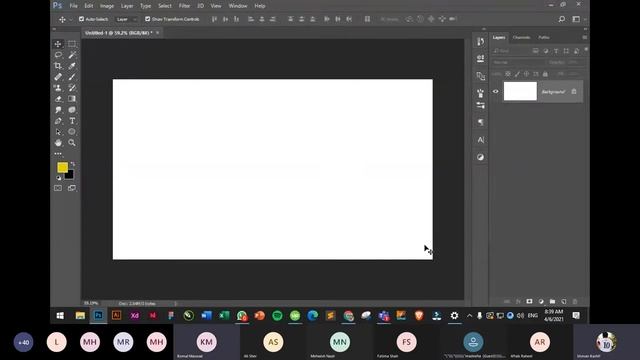Toggle pixel layer filter in Layers panel
The image size is (640, 360).
pyautogui.click(x=536, y=51)
